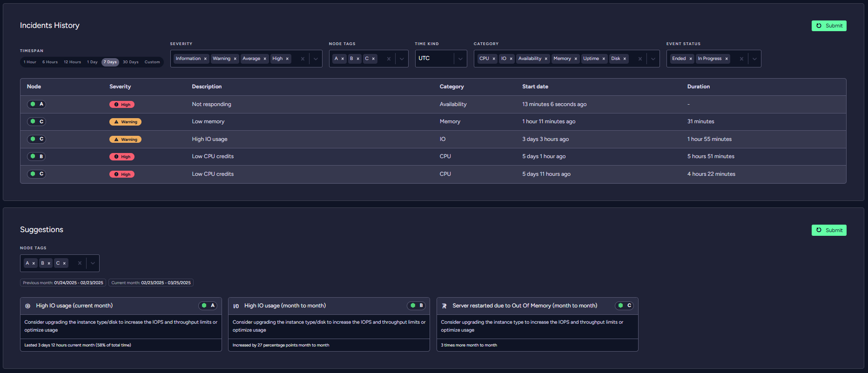Viewport: 868px width, 373px height.
Task: Switch timespan to 12 Hours
Action: click(72, 62)
